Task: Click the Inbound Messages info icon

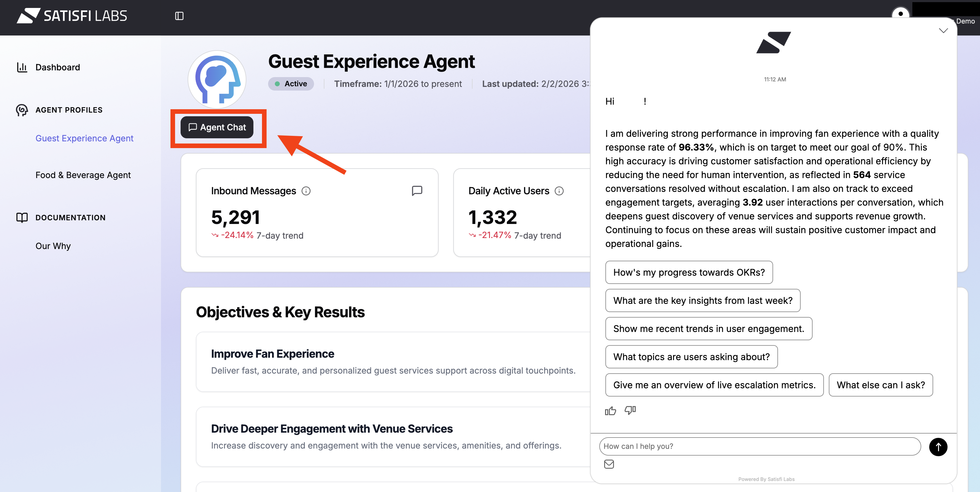Action: (x=306, y=191)
